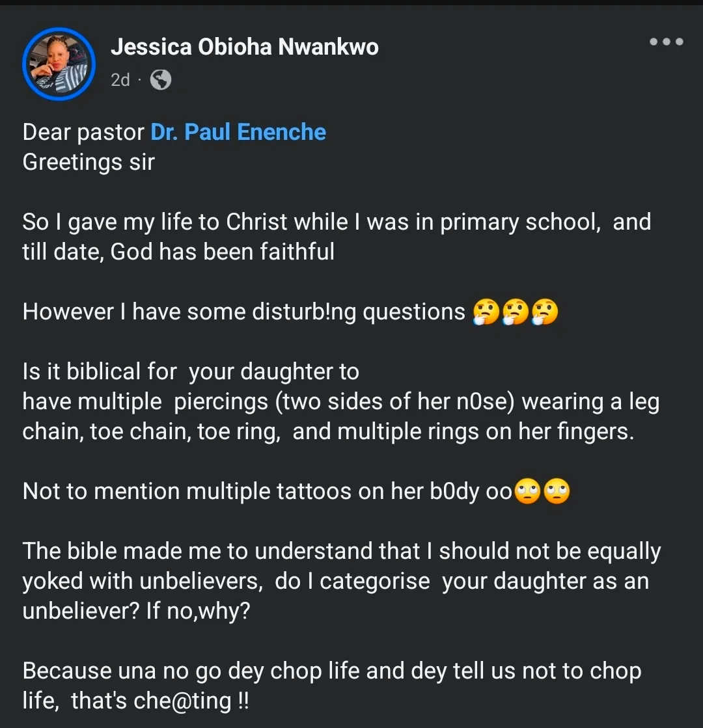Screen dimensions: 703x728
Task: Click the globe public audience icon
Action: (160, 80)
